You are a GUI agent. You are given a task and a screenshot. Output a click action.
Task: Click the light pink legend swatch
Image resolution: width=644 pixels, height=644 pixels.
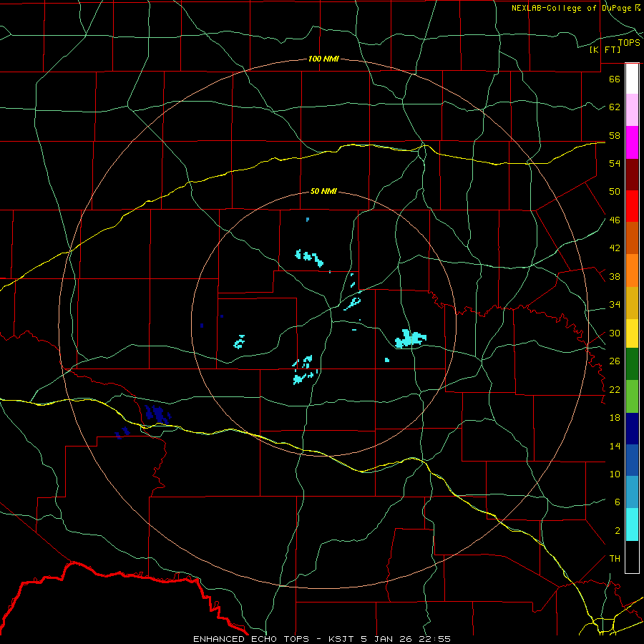tap(632, 110)
